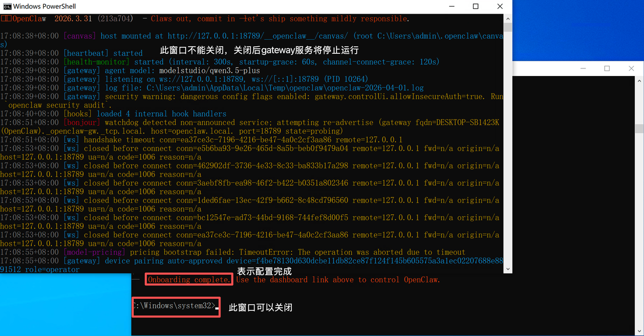Click the 'Windows PowerShell' title text
This screenshot has width=644, height=336.
click(45, 7)
